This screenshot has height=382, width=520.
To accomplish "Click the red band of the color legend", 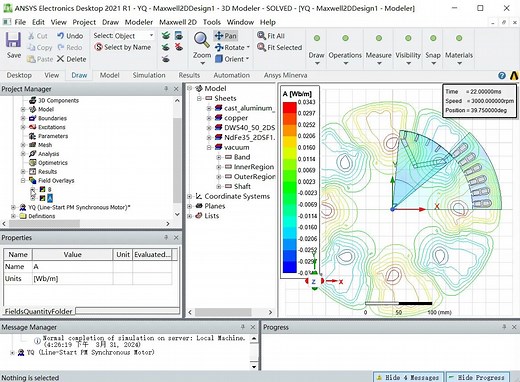I will pyautogui.click(x=289, y=108).
